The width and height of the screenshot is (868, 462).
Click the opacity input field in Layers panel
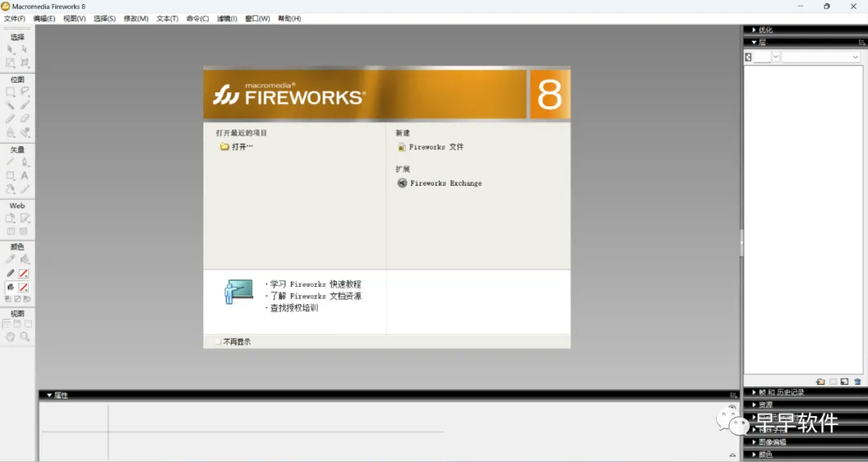tap(762, 57)
